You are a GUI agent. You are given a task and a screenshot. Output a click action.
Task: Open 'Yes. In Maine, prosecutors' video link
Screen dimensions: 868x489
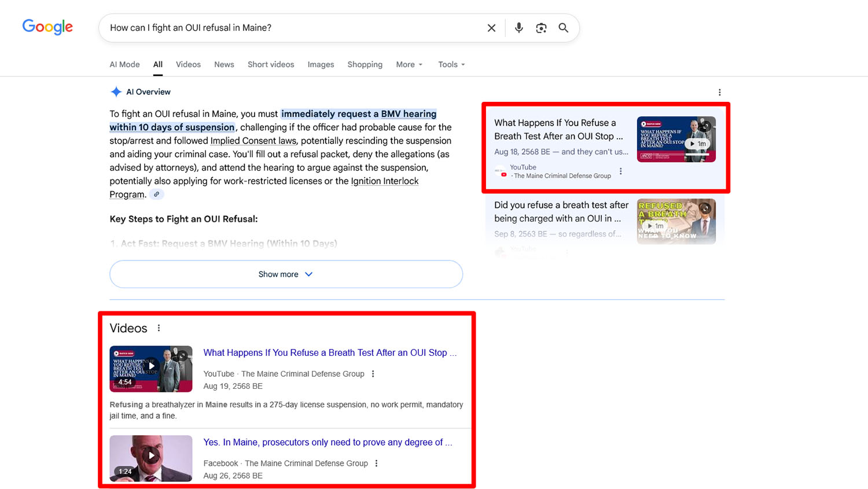(328, 442)
